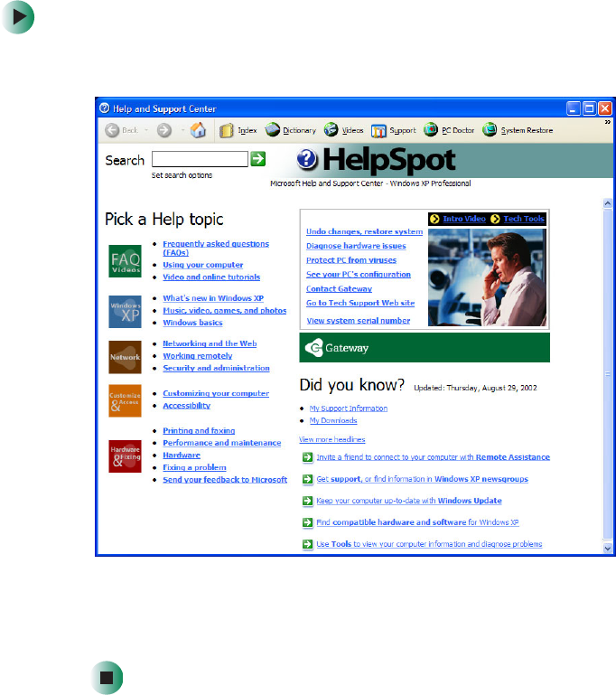
Task: Open Security and administration link
Action: (216, 368)
